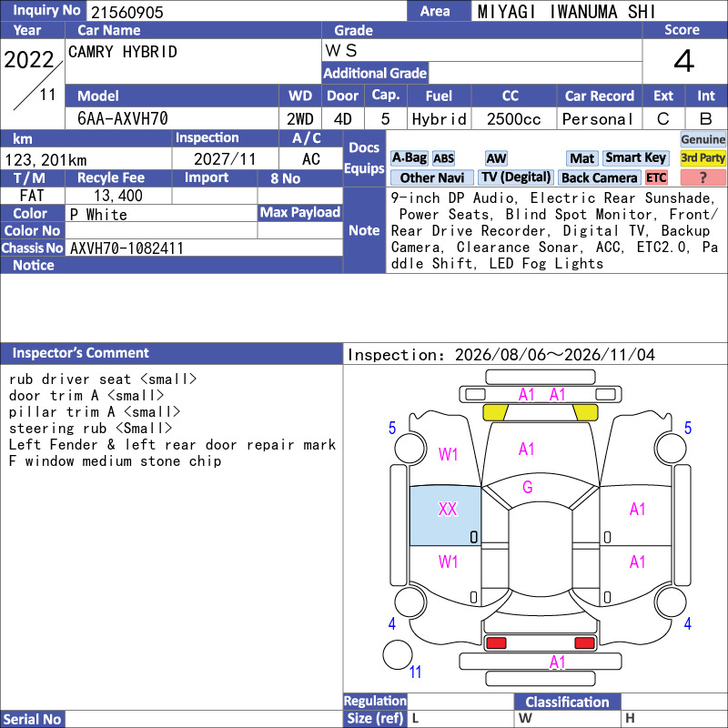Select car name CAMRY HYBRID
728x728 pixels.
(x=123, y=52)
